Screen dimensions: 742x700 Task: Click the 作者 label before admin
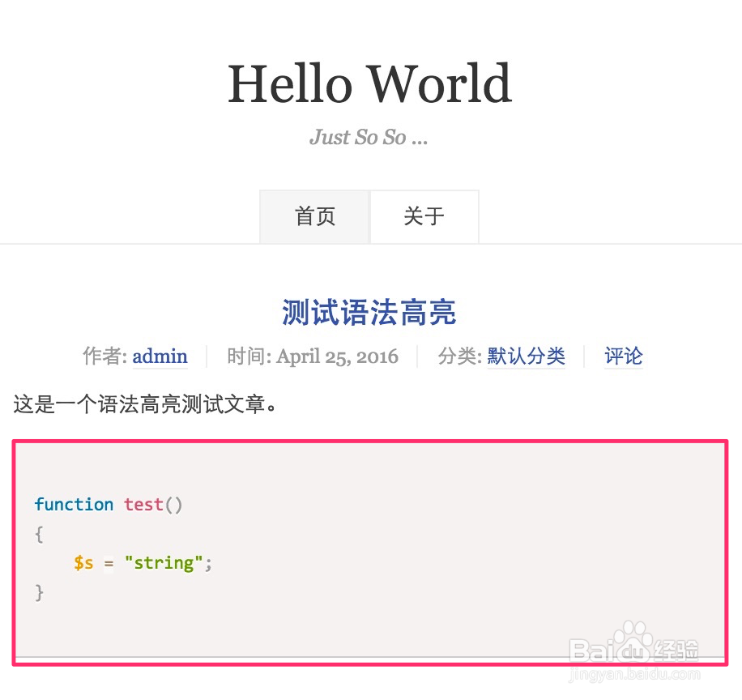pyautogui.click(x=103, y=356)
